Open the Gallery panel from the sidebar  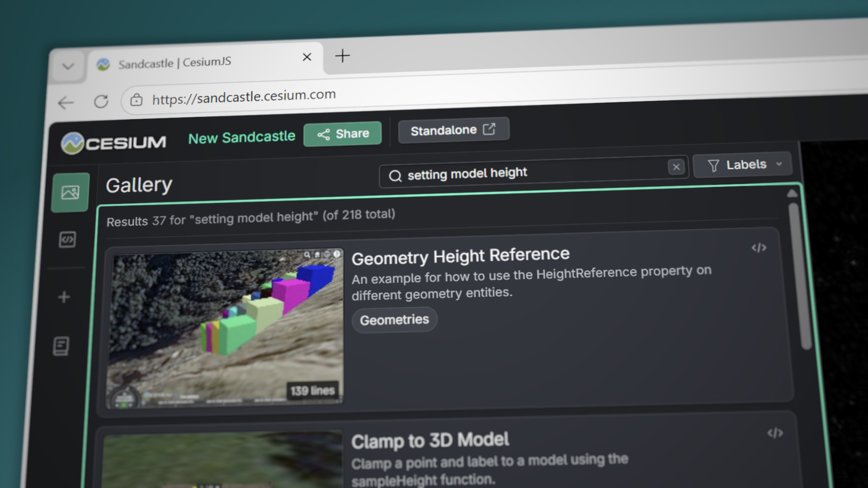tap(70, 192)
